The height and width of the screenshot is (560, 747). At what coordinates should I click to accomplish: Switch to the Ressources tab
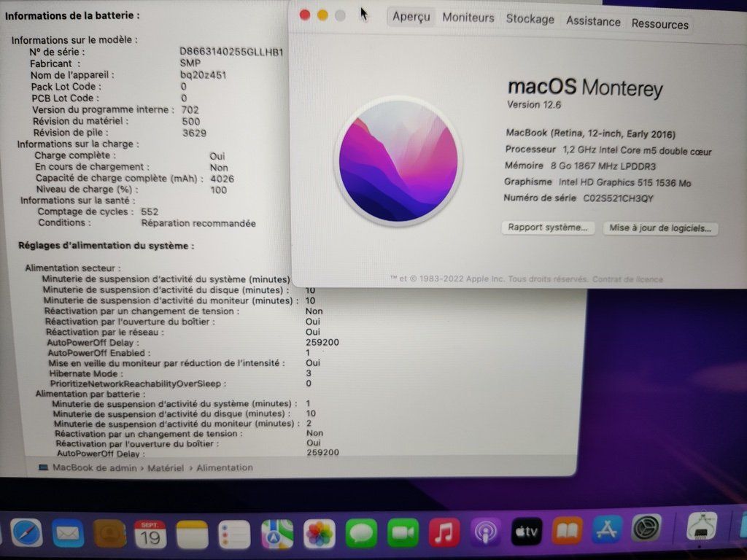pos(659,24)
